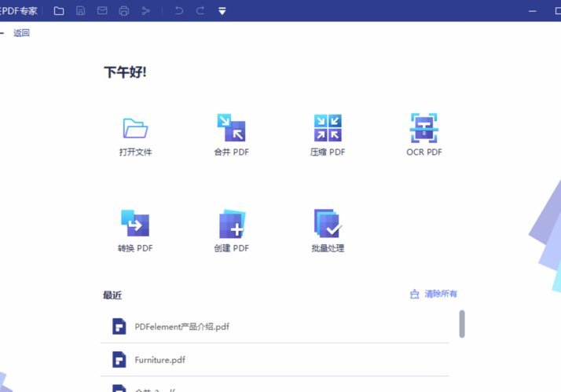Image resolution: width=561 pixels, height=392 pixels.
Task: Click the undo arrow in title bar
Action: [179, 11]
